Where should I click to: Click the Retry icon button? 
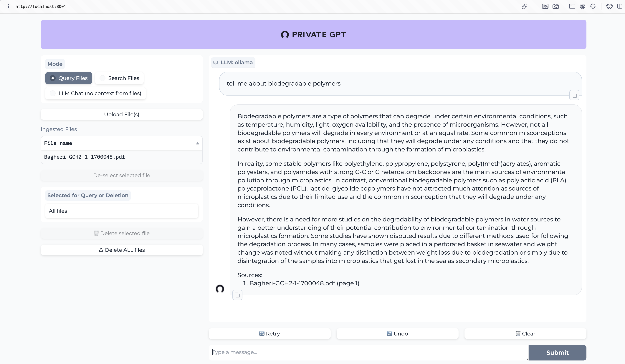pos(262,333)
